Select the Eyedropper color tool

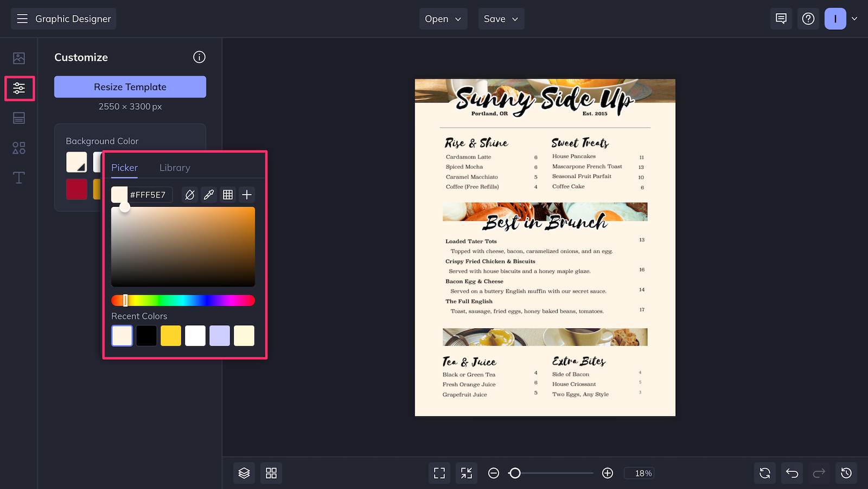(x=209, y=194)
